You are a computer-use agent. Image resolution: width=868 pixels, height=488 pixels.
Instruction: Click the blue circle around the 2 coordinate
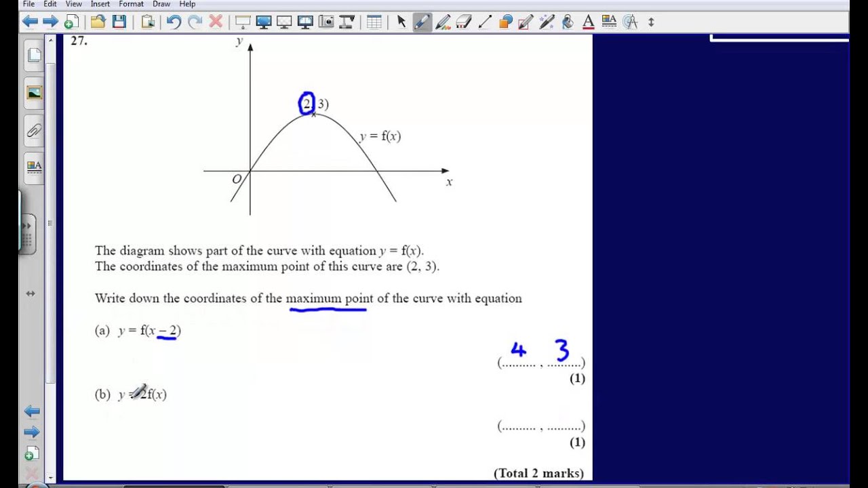tap(307, 104)
